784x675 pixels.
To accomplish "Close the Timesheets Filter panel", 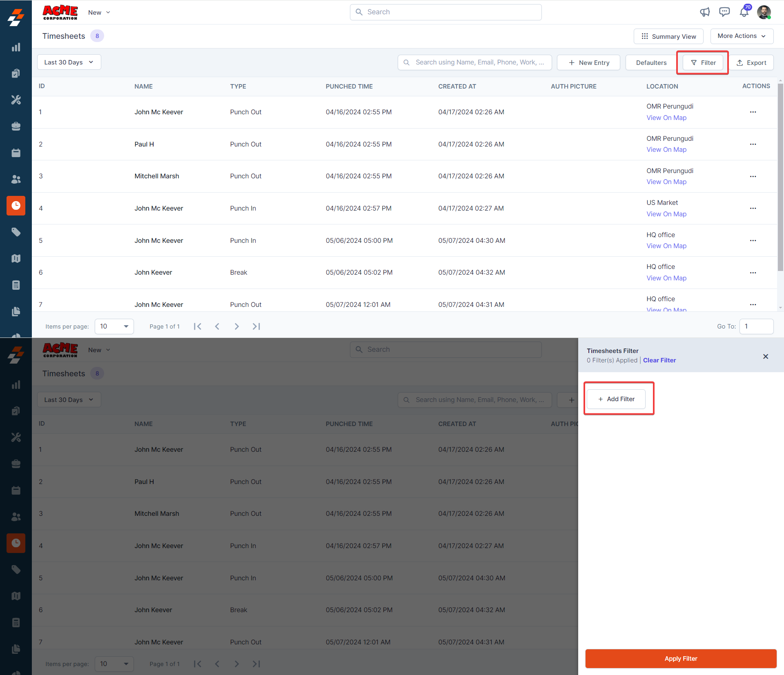I will tap(766, 356).
